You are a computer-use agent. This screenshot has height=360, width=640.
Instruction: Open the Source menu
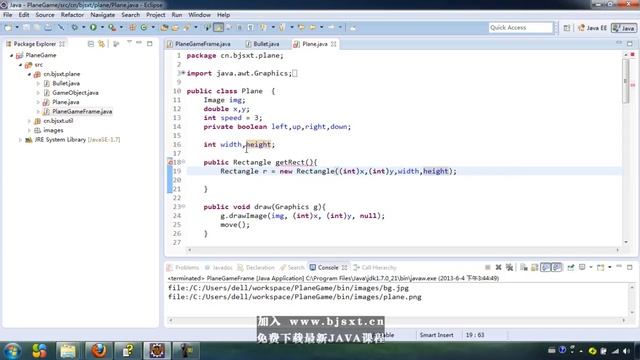(x=45, y=15)
